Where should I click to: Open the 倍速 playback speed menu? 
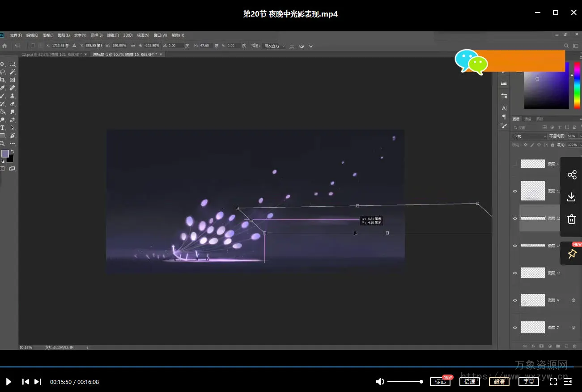[x=470, y=382]
